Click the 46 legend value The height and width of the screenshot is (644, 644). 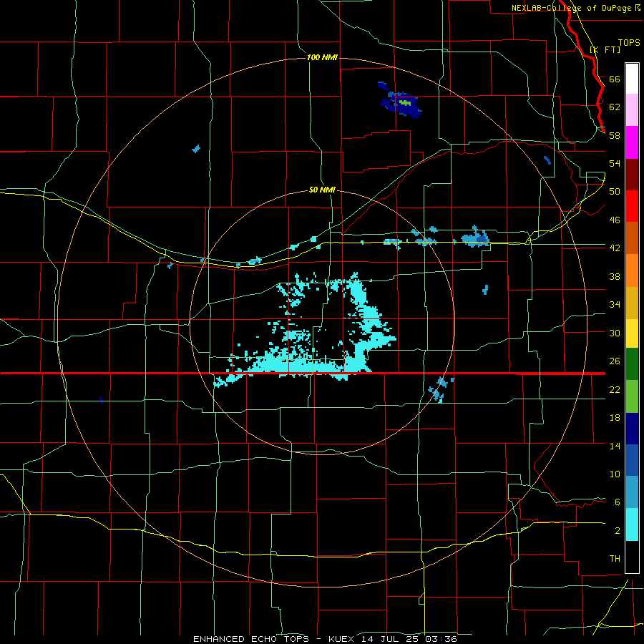[615, 220]
